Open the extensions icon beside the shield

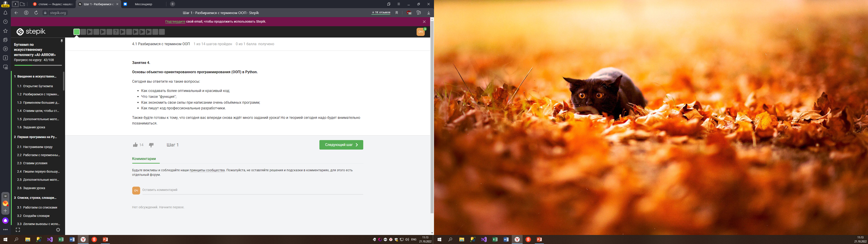coord(419,13)
